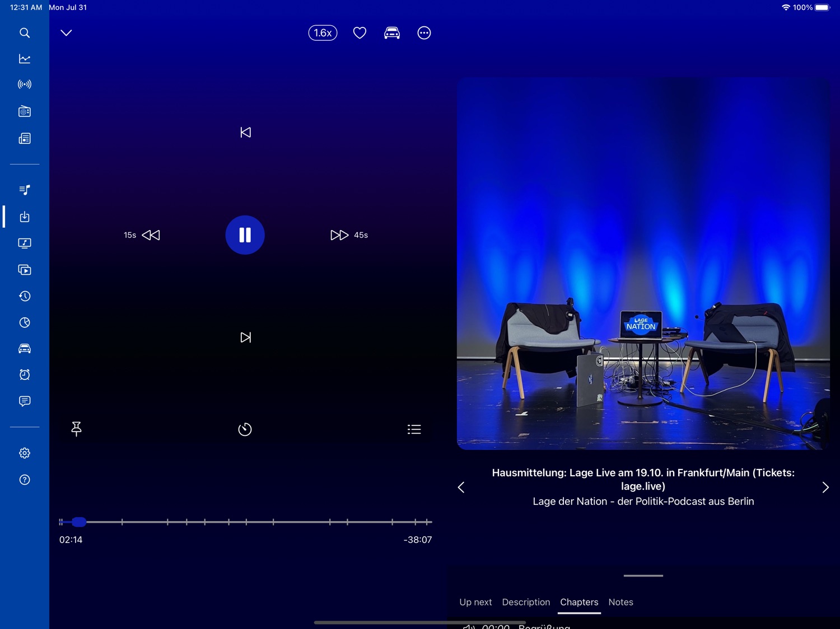Skip forward 45 seconds
This screenshot has height=629, width=840.
348,235
